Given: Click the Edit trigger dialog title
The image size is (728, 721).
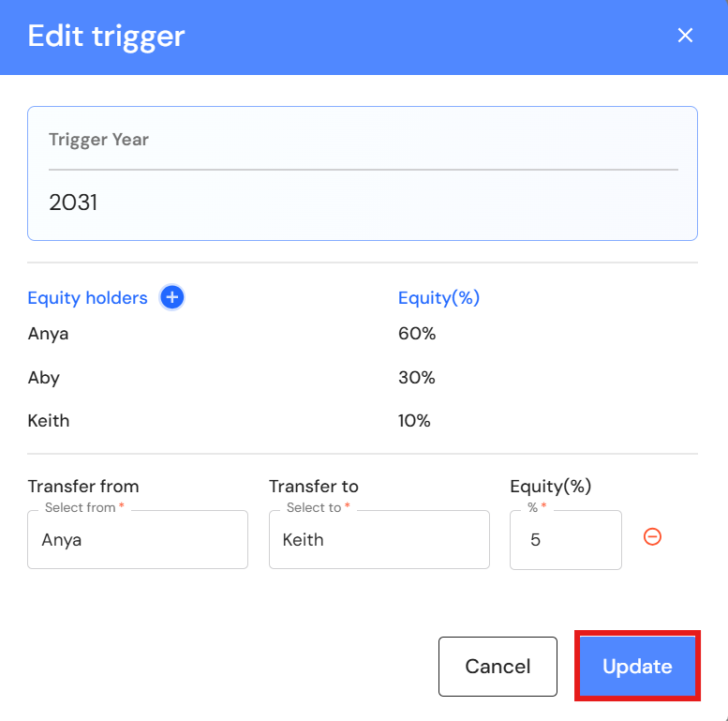Looking at the screenshot, I should coord(106,36).
